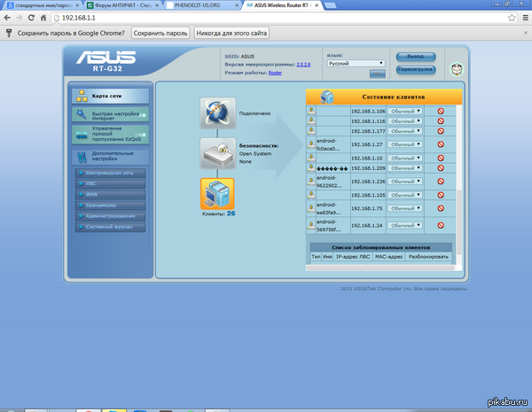Click Сохранить пароль in Chrome prompt
The image size is (532, 412).
(160, 33)
